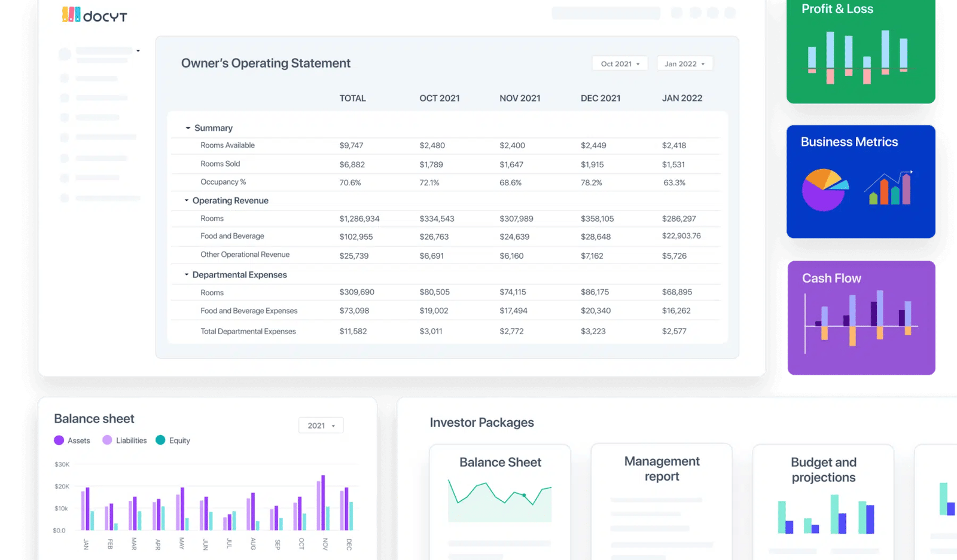The image size is (957, 560).
Task: Click the Investor Packages heading
Action: (481, 423)
